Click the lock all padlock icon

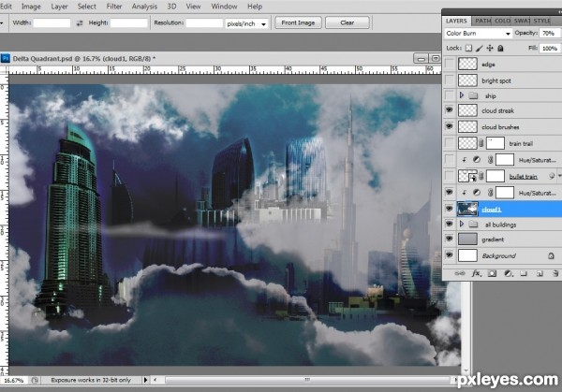click(501, 48)
